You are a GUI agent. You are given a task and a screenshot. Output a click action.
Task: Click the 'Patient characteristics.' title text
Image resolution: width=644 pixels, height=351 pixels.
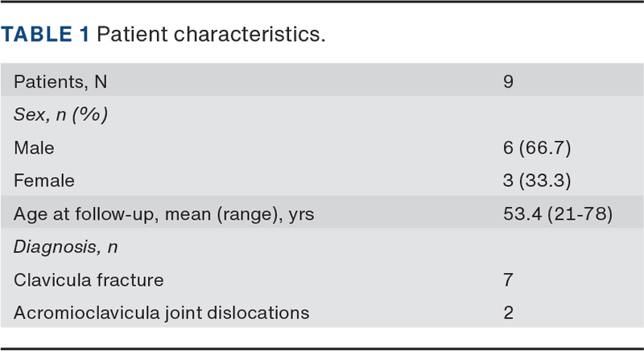point(212,36)
